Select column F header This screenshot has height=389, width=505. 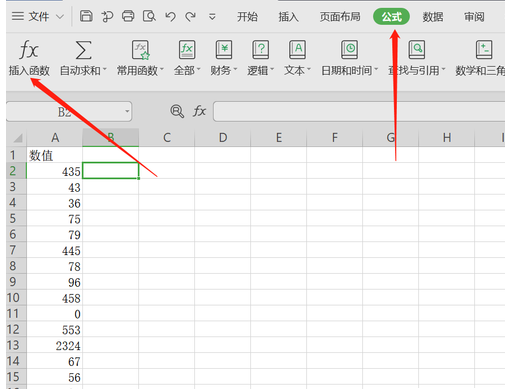pos(335,138)
